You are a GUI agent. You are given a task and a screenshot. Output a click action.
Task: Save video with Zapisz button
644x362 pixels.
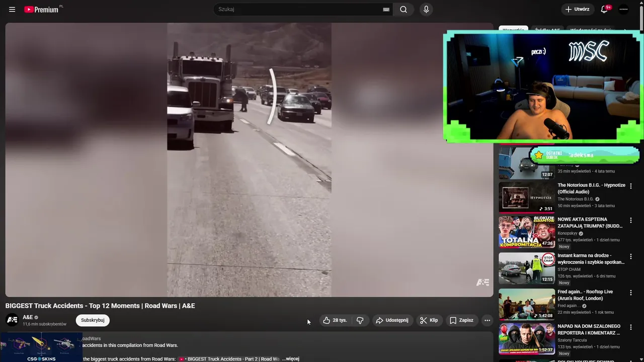461,320
